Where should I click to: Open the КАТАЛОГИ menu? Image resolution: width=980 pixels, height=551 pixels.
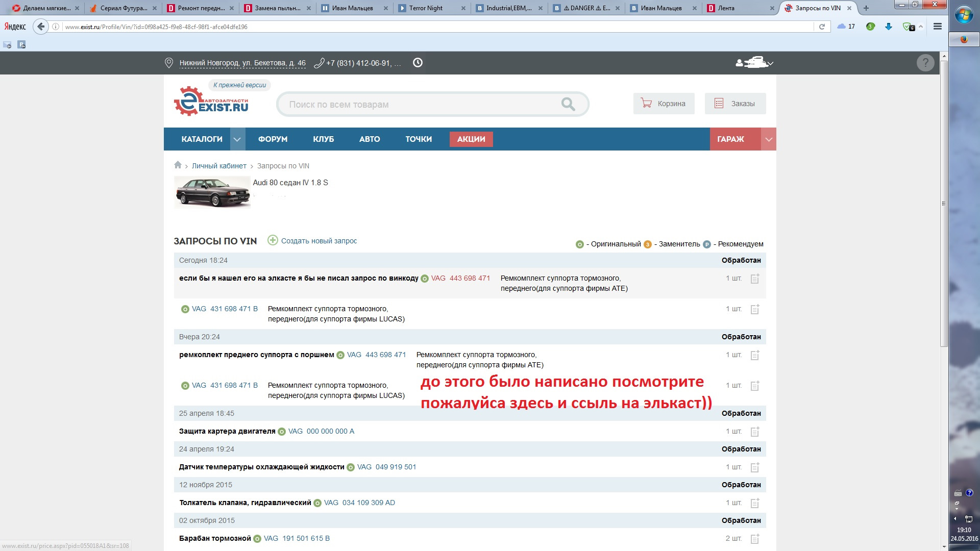(x=202, y=139)
